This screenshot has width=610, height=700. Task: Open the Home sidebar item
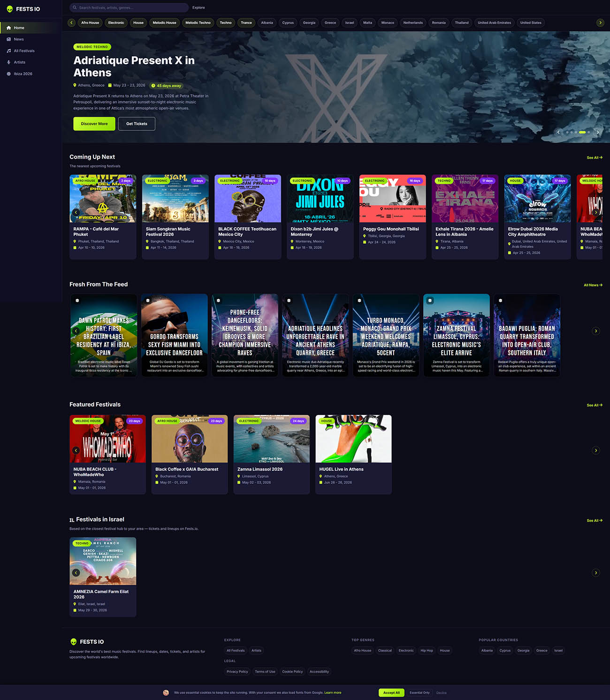click(x=19, y=28)
